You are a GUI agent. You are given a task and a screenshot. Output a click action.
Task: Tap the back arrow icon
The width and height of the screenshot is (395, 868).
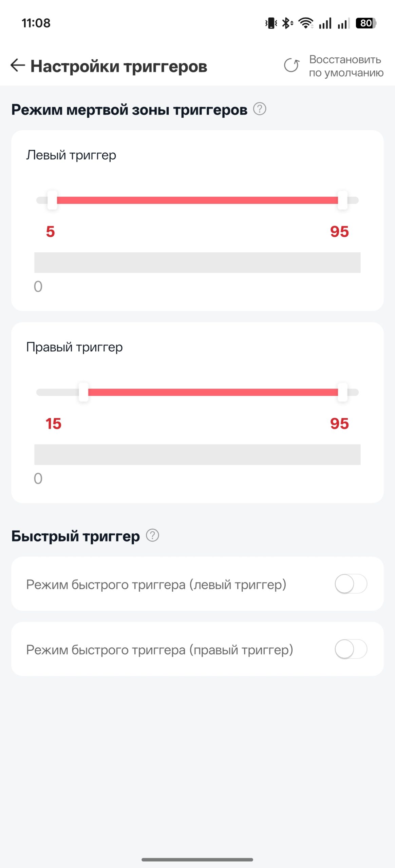18,65
